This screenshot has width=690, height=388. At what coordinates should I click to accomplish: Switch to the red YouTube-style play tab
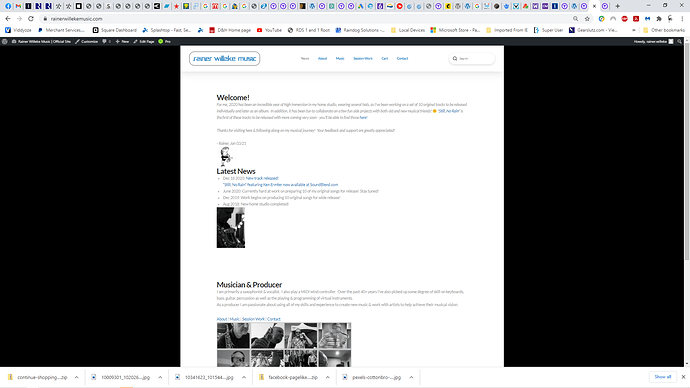pyautogui.click(x=400, y=6)
